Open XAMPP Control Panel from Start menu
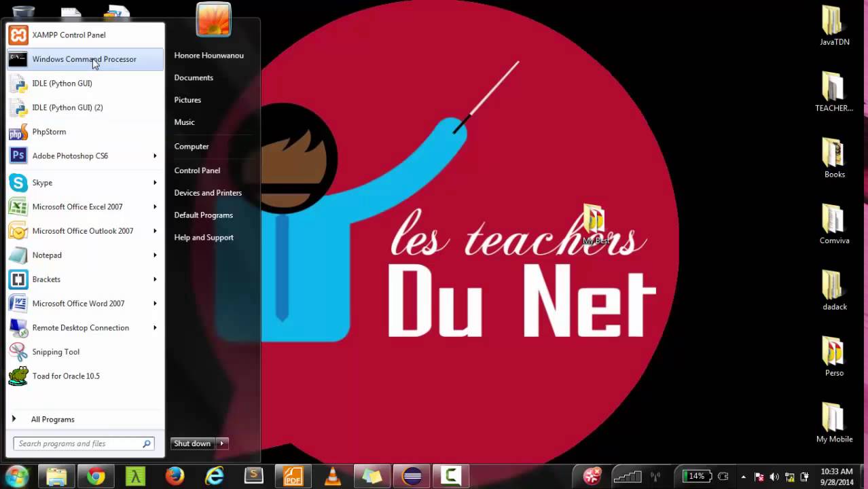868x489 pixels. (85, 35)
